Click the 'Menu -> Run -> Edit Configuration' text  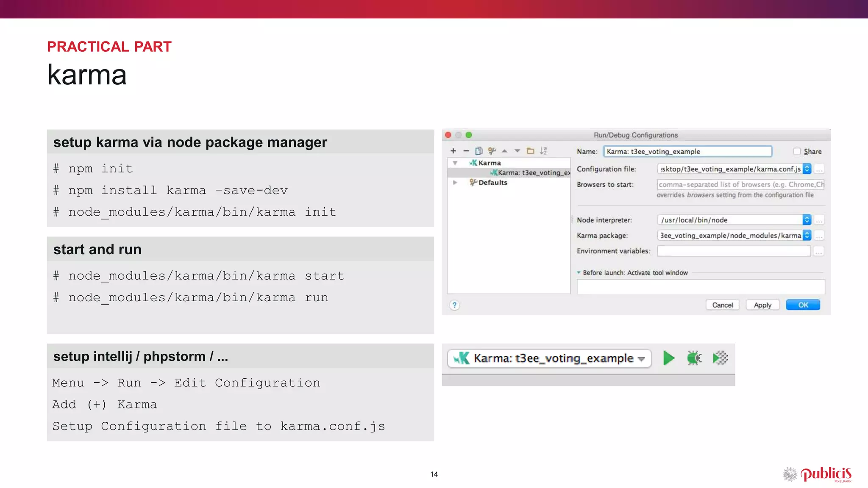[x=186, y=383]
